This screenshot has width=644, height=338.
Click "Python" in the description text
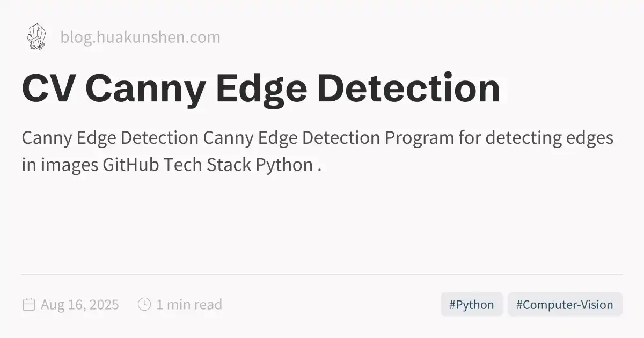click(283, 165)
